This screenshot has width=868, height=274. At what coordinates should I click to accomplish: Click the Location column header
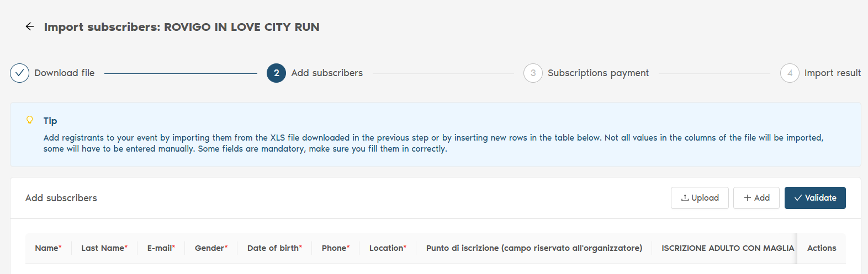(x=388, y=248)
